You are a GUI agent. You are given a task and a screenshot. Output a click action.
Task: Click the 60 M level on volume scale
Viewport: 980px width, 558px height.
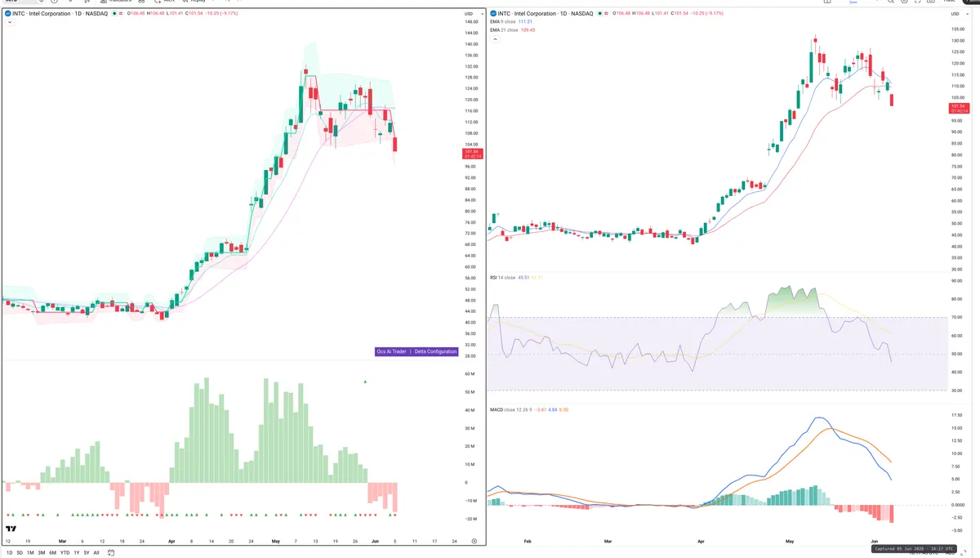click(470, 374)
